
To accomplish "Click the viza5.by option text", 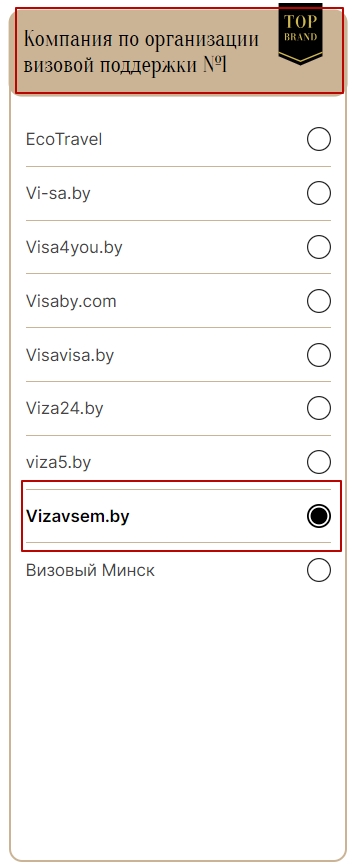I will 58,463.
